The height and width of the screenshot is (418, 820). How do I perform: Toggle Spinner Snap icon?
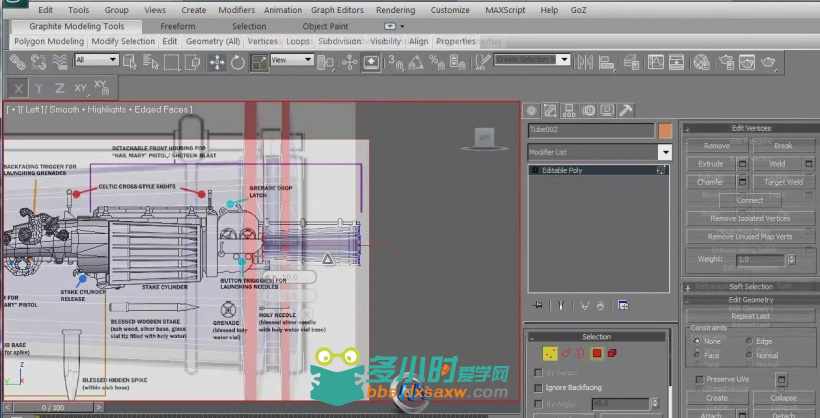[x=458, y=63]
